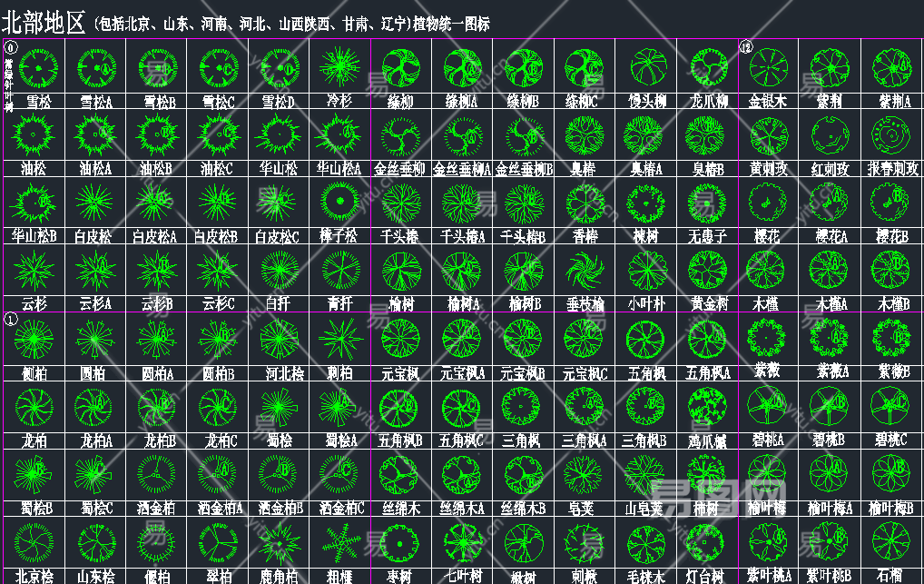Select the 紫薇 crape myrtle symbol
This screenshot has height=584, width=924.
[766, 338]
